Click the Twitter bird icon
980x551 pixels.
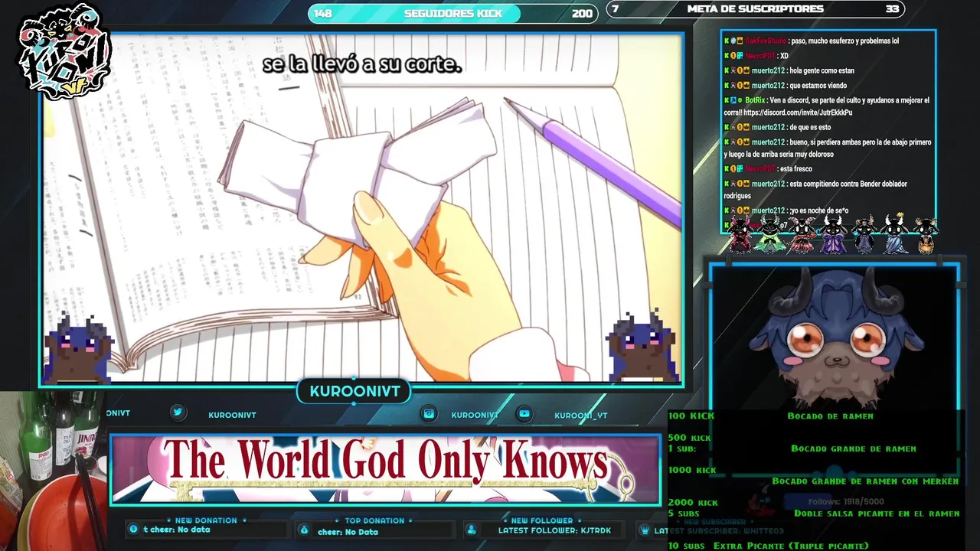click(178, 412)
